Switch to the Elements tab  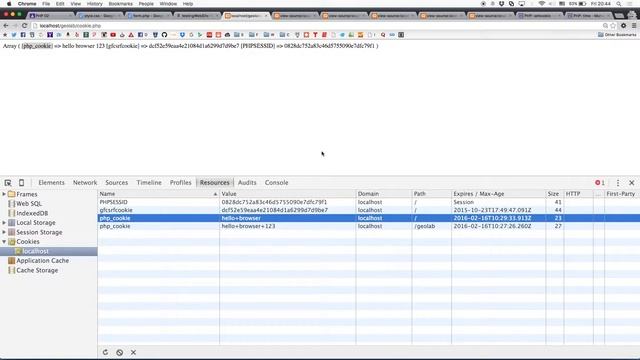pos(51,183)
